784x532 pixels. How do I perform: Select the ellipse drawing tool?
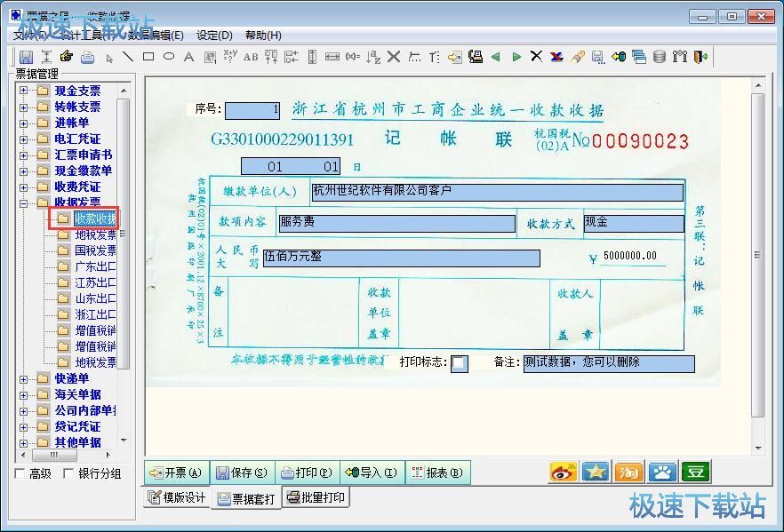(168, 57)
